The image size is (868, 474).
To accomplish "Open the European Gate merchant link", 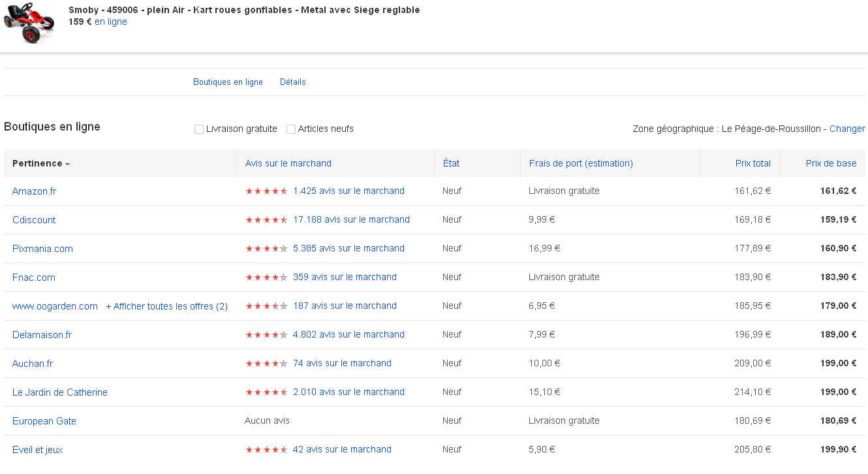I will pyautogui.click(x=44, y=421).
